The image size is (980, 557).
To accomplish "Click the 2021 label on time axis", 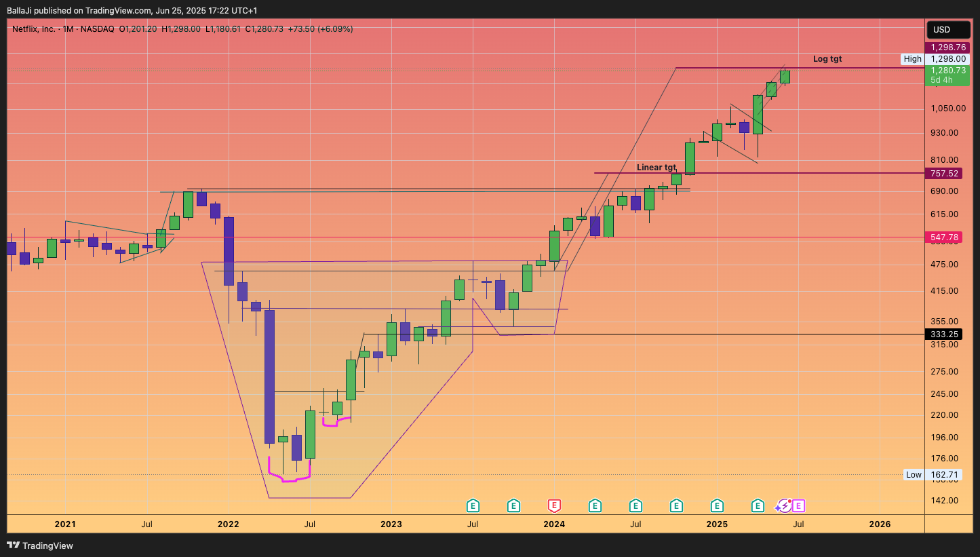I will (65, 524).
